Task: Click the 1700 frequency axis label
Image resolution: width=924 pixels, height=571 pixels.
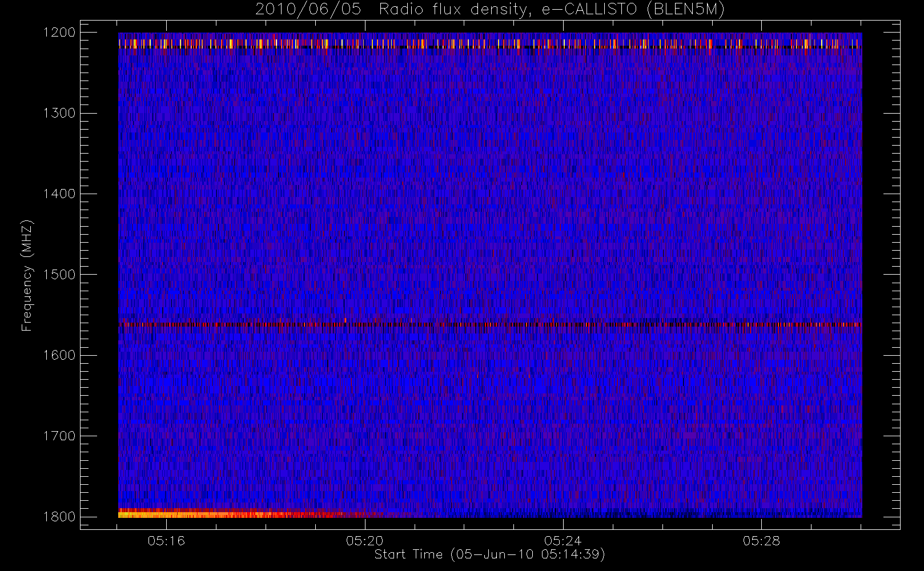Action: pyautogui.click(x=60, y=436)
